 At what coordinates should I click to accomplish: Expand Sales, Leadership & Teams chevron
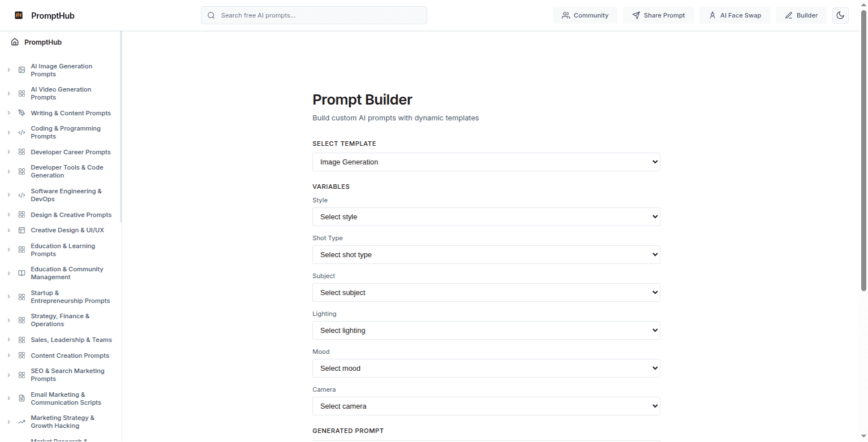(x=8, y=340)
